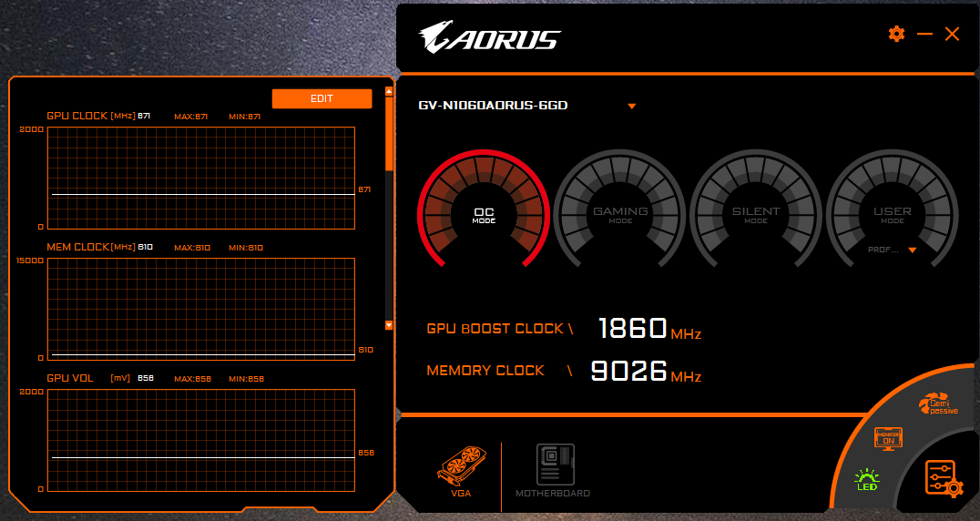Click the GPU CLOCK graph area

coord(201,178)
